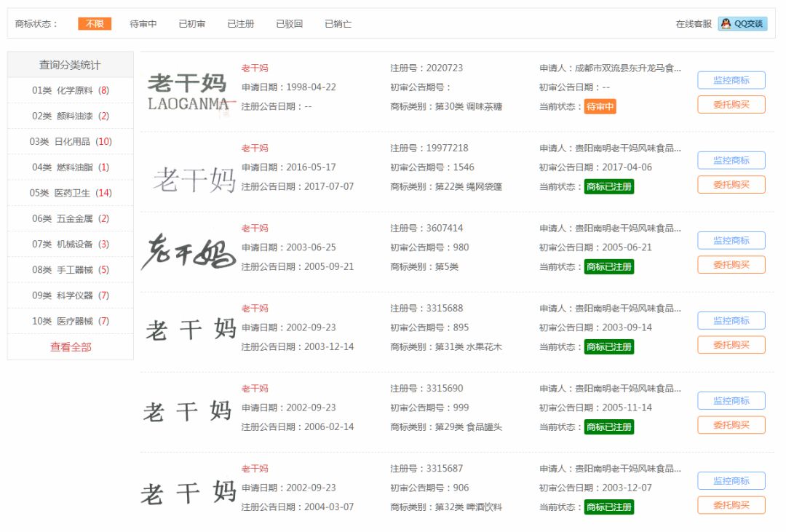Click 注册号：2020723 text

coord(426,68)
